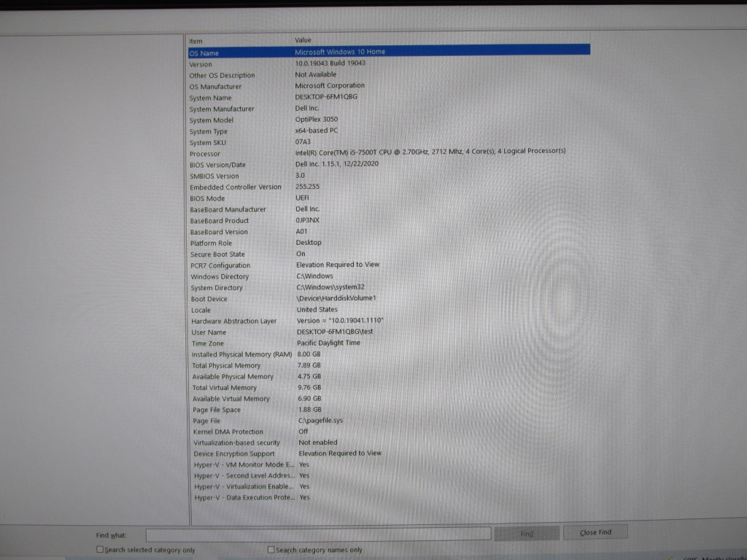Image resolution: width=747 pixels, height=560 pixels.
Task: Select the OS Name row
Action: click(389, 52)
